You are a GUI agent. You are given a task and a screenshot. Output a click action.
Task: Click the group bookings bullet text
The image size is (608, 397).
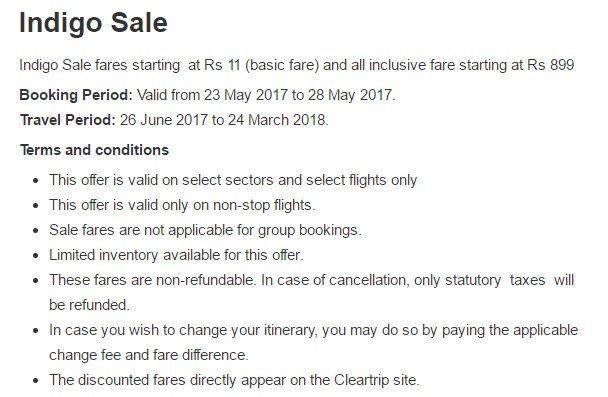[x=205, y=230]
